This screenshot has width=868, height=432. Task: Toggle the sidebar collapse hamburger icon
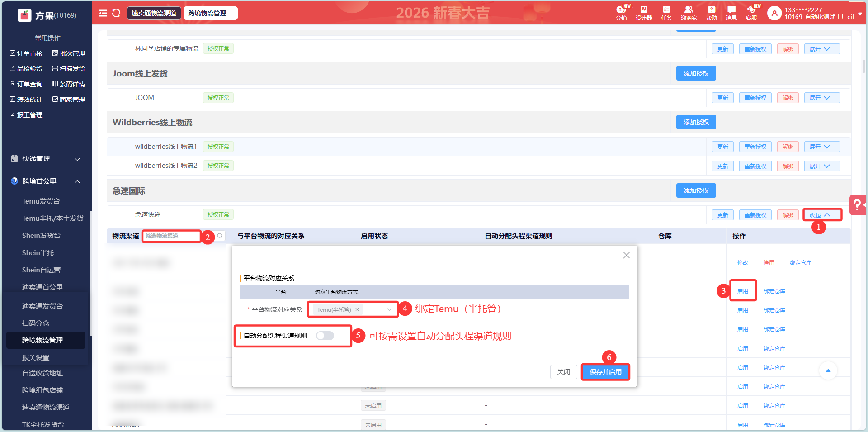coord(103,13)
